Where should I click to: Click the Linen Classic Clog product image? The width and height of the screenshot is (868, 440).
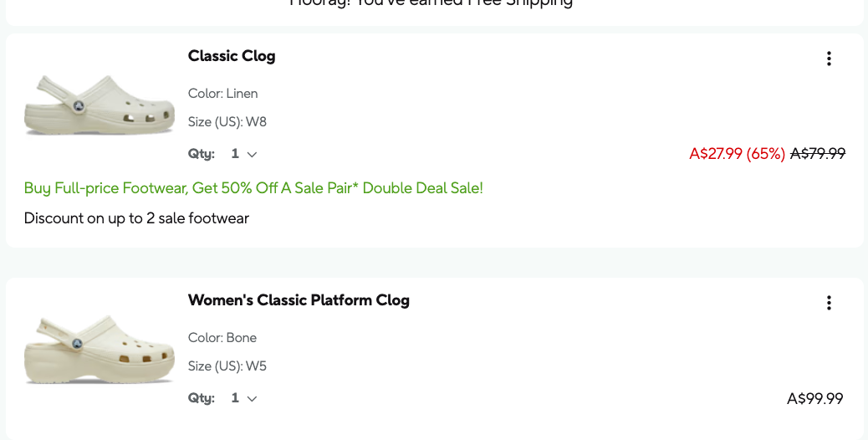click(100, 105)
